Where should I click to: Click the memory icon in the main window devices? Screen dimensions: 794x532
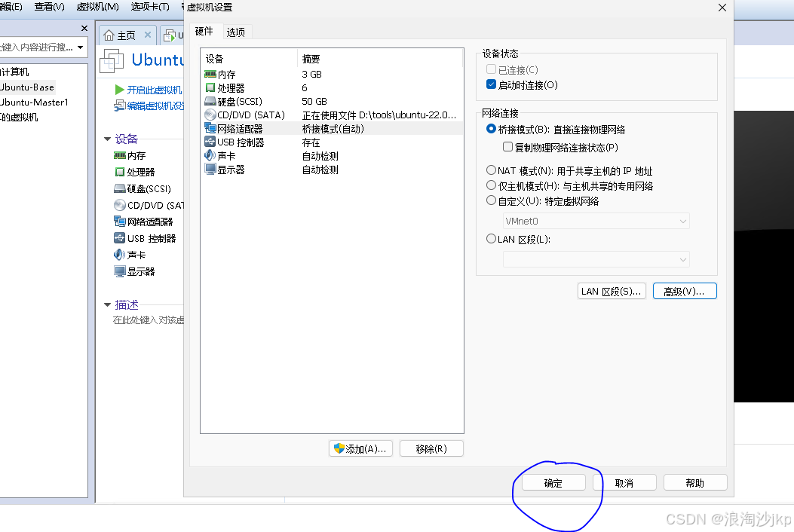(120, 155)
